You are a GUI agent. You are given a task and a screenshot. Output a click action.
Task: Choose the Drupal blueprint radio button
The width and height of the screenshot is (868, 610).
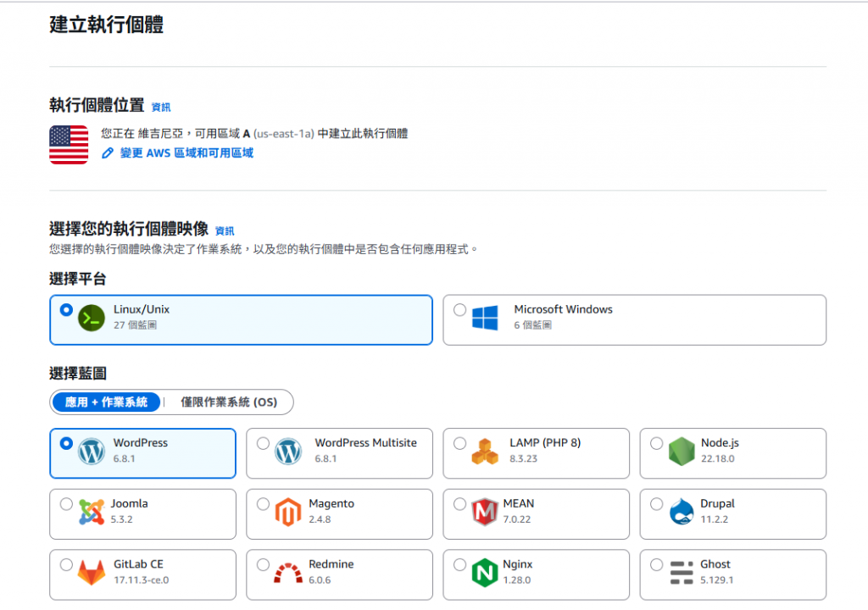(x=657, y=504)
